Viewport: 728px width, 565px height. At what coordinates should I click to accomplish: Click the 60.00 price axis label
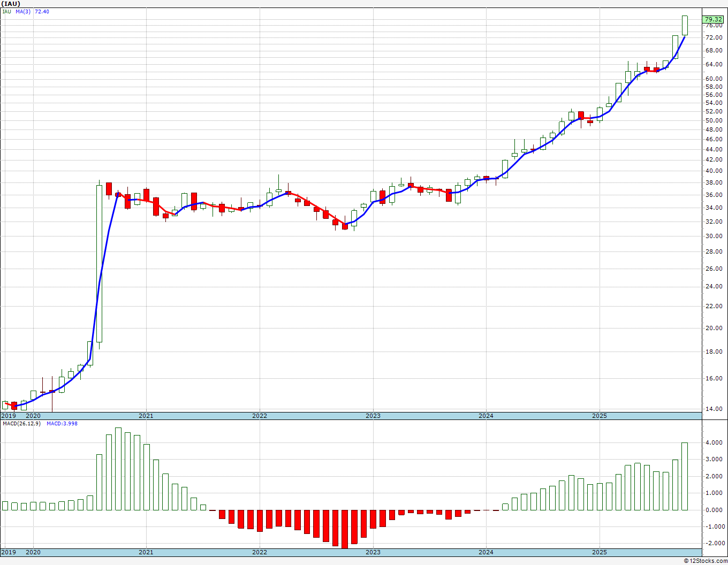tap(714, 79)
